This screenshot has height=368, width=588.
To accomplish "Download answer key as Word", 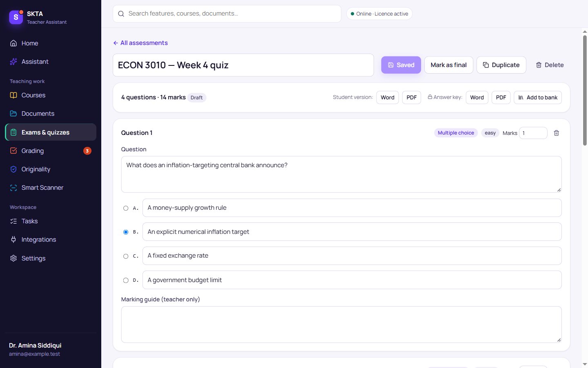I will pos(477,97).
